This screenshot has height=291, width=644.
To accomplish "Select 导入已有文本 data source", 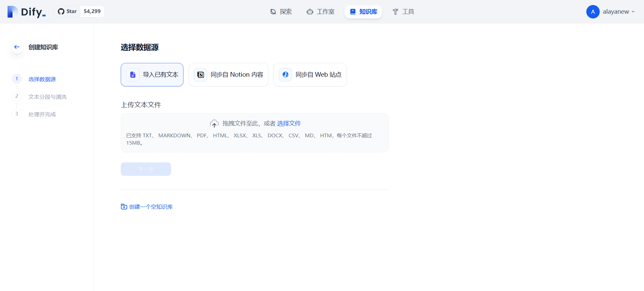I will point(160,75).
